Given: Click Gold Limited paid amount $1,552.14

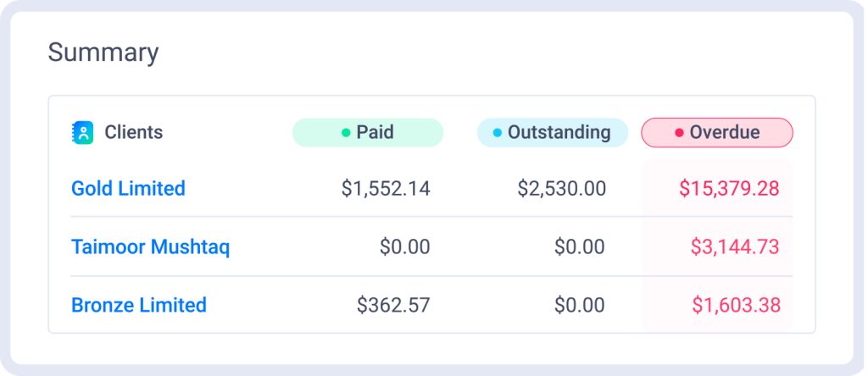Looking at the screenshot, I should click(x=386, y=188).
